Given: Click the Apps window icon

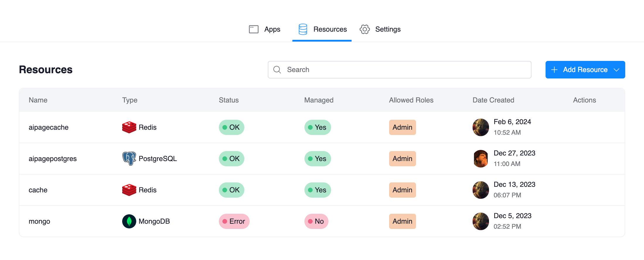Looking at the screenshot, I should point(253,29).
